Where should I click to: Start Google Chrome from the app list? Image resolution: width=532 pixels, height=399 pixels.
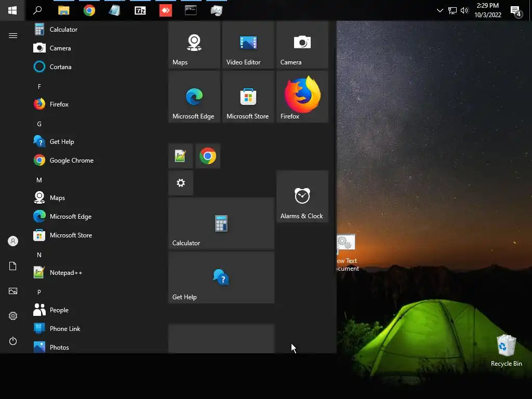click(97, 160)
